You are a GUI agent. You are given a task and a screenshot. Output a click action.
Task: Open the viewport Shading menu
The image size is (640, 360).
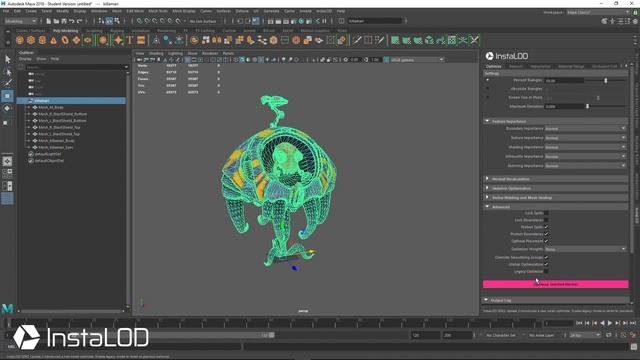pyautogui.click(x=156, y=53)
